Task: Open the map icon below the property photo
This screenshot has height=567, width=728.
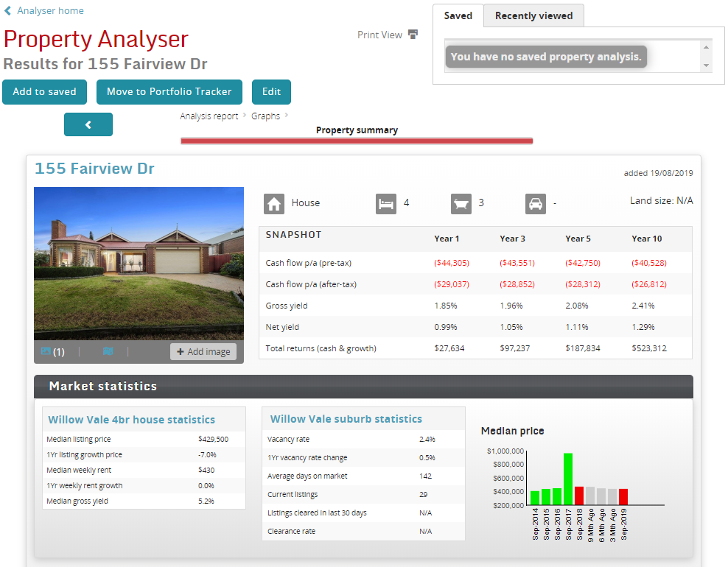Action: click(x=108, y=351)
